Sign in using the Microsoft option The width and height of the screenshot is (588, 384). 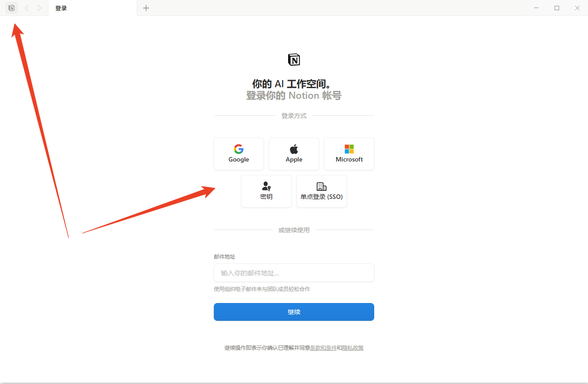349,154
